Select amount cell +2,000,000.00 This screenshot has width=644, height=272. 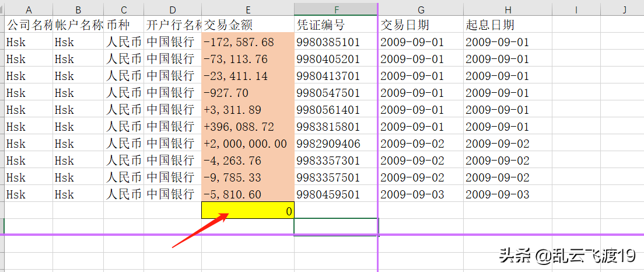248,144
